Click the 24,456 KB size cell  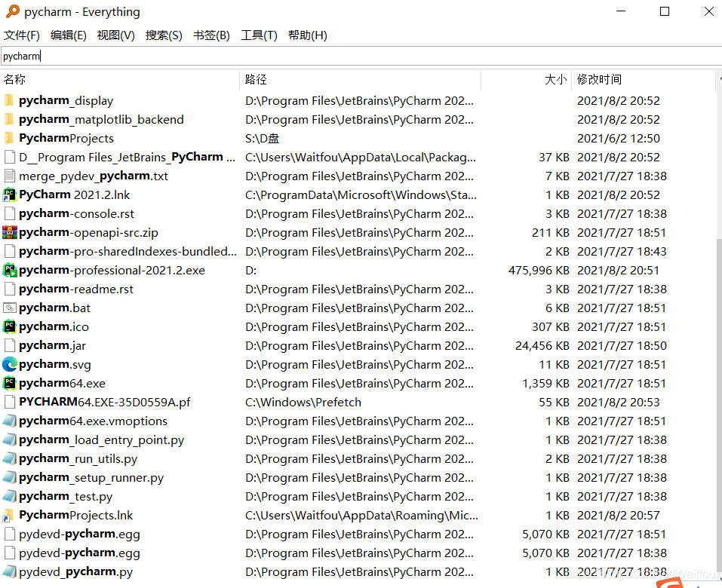[542, 346]
